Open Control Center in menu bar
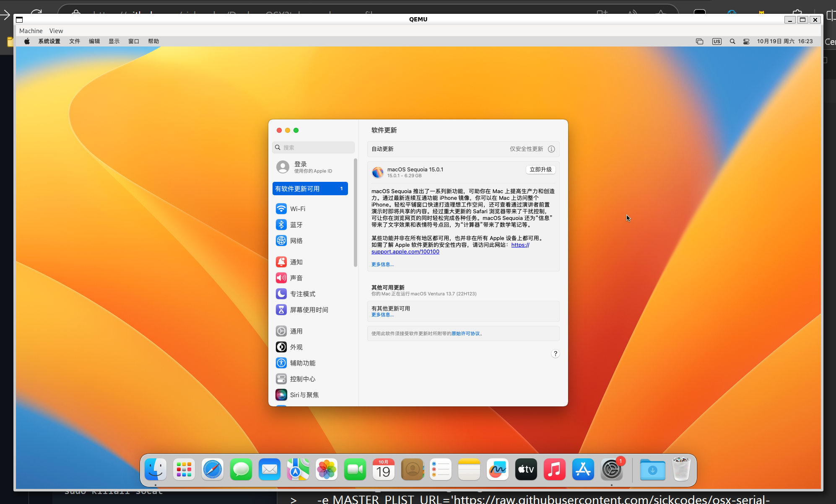The width and height of the screenshot is (836, 504). (x=746, y=41)
